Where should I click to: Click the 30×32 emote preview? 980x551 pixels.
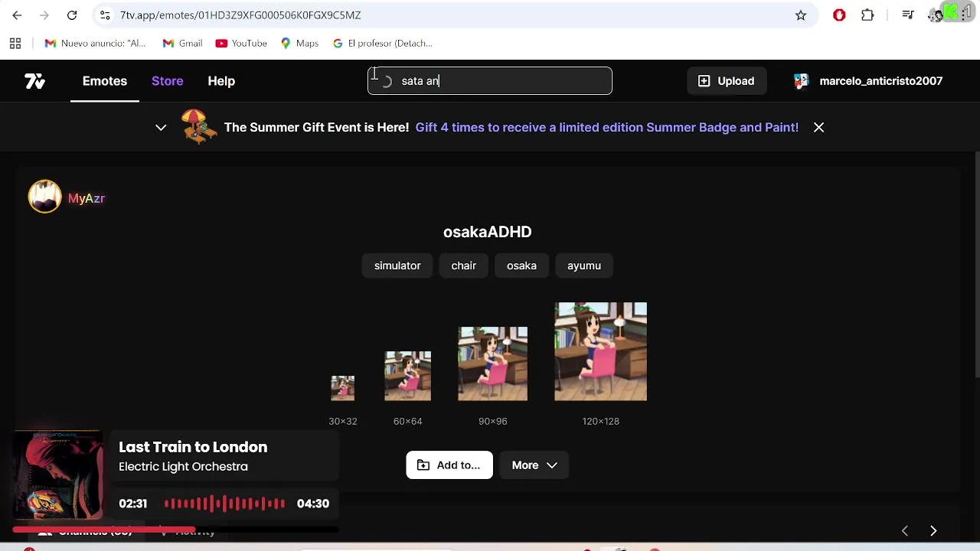(x=342, y=388)
